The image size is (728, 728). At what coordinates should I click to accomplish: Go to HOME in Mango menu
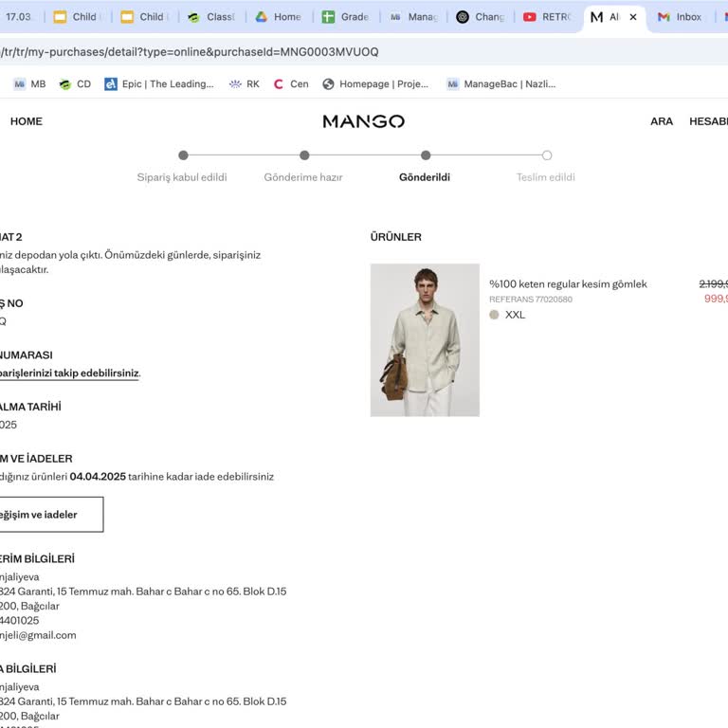click(27, 121)
